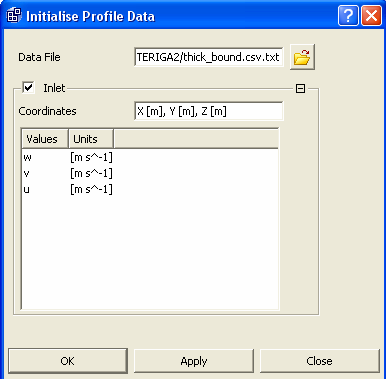Select the v velocity row
This screenshot has height=379, width=386.
(x=150, y=173)
